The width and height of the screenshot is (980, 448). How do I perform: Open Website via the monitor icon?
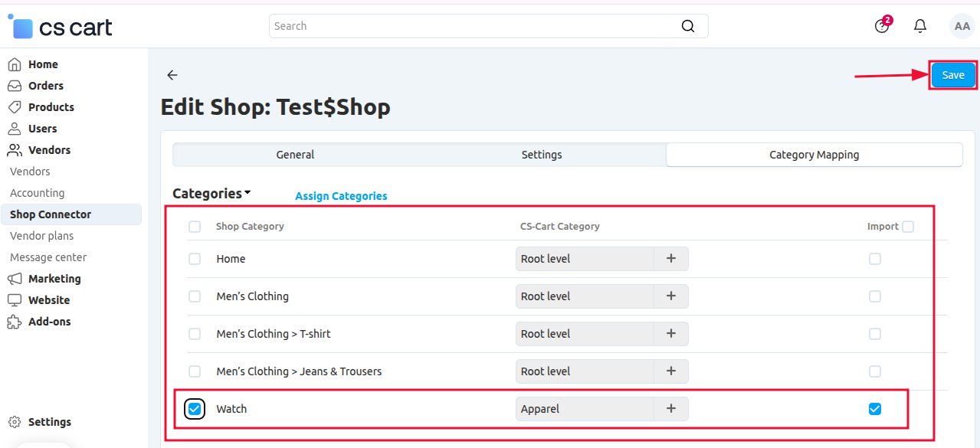(14, 299)
